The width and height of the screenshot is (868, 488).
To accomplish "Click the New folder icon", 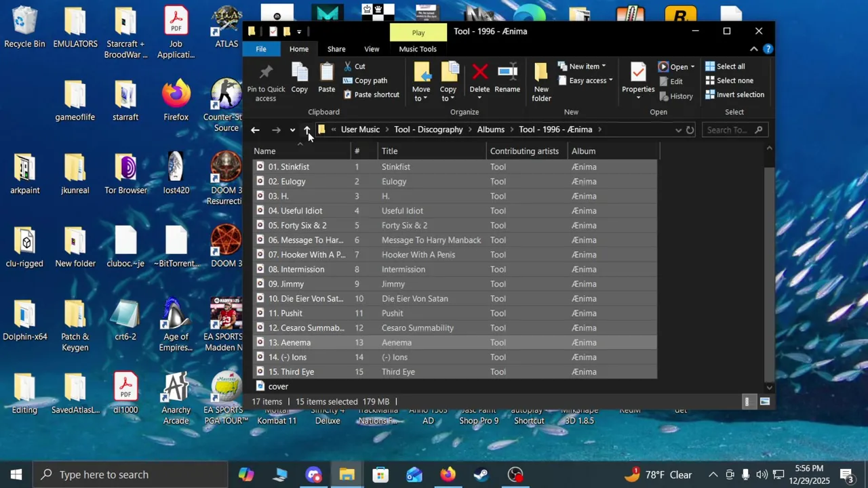I will pos(540,73).
